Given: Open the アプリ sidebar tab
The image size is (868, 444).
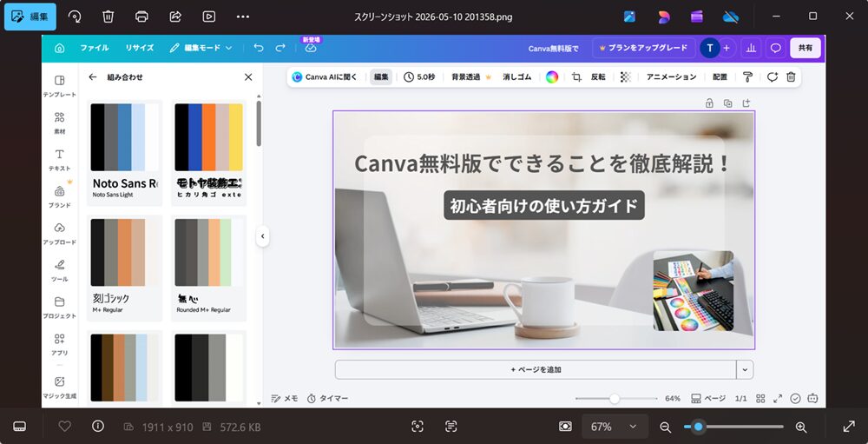Looking at the screenshot, I should [59, 344].
